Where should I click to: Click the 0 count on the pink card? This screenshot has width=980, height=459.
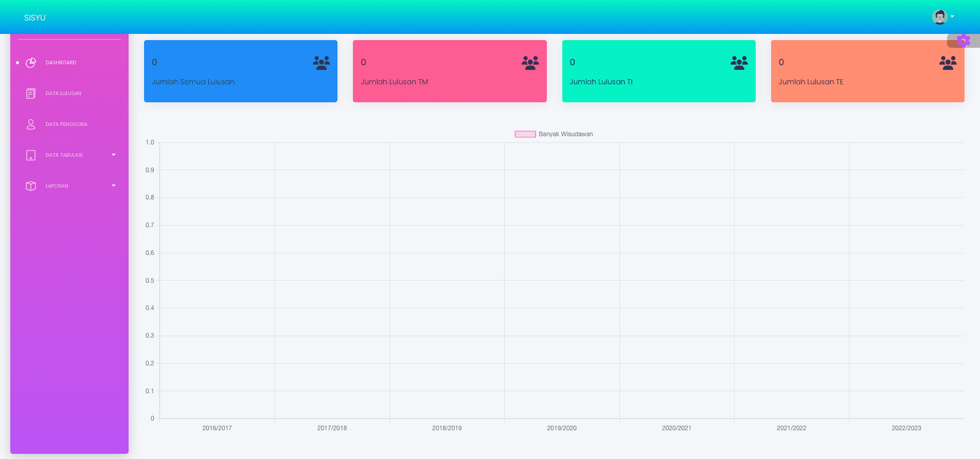363,62
